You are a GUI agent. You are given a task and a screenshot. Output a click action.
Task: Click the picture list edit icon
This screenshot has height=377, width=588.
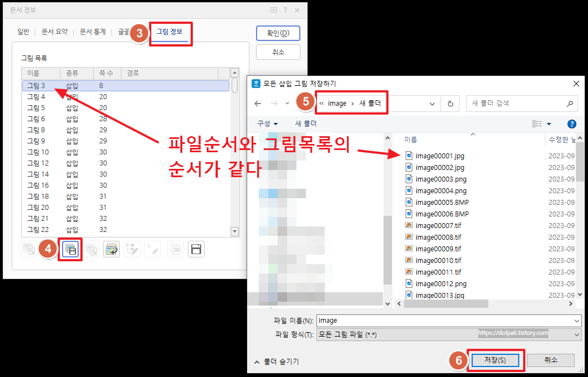(132, 249)
